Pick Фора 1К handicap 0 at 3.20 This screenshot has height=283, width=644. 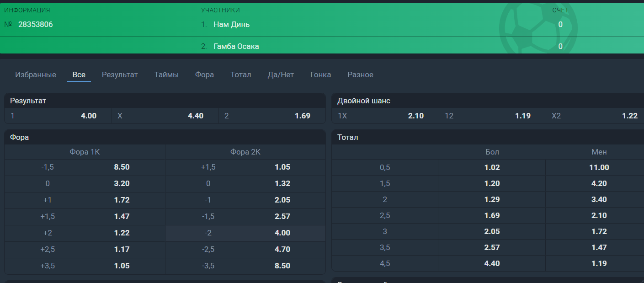tap(85, 183)
